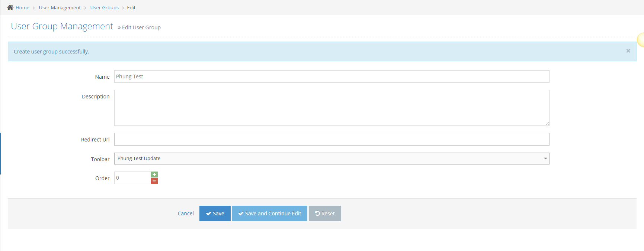Click User Management breadcrumb text
The width and height of the screenshot is (644, 251).
pos(60,7)
